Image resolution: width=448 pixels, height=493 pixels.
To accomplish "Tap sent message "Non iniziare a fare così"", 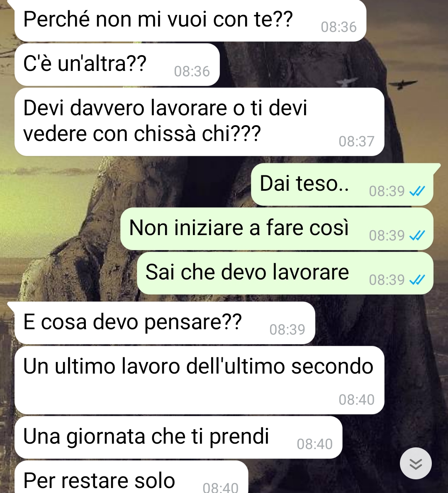I will [277, 228].
